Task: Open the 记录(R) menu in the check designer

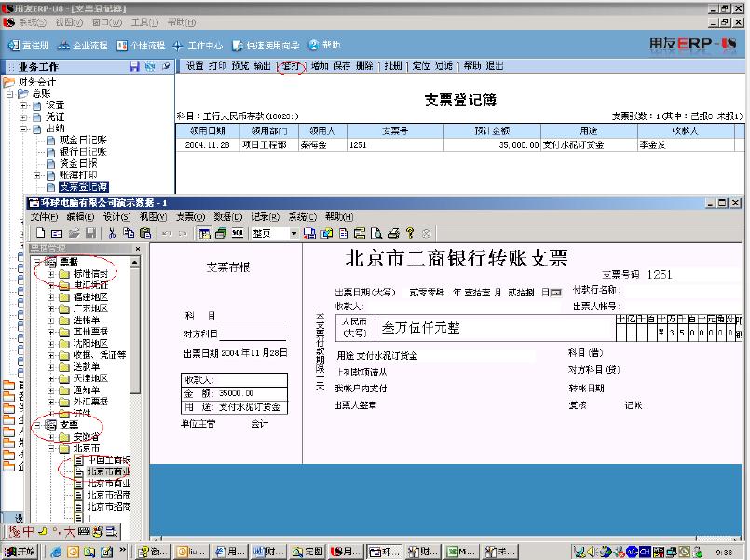Action: click(266, 217)
